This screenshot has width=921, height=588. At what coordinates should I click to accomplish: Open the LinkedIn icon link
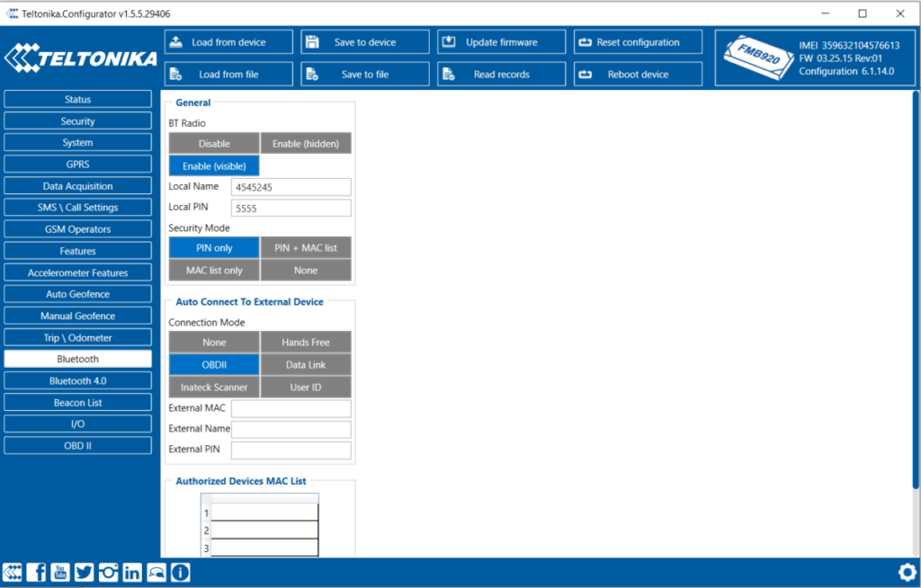[x=132, y=572]
